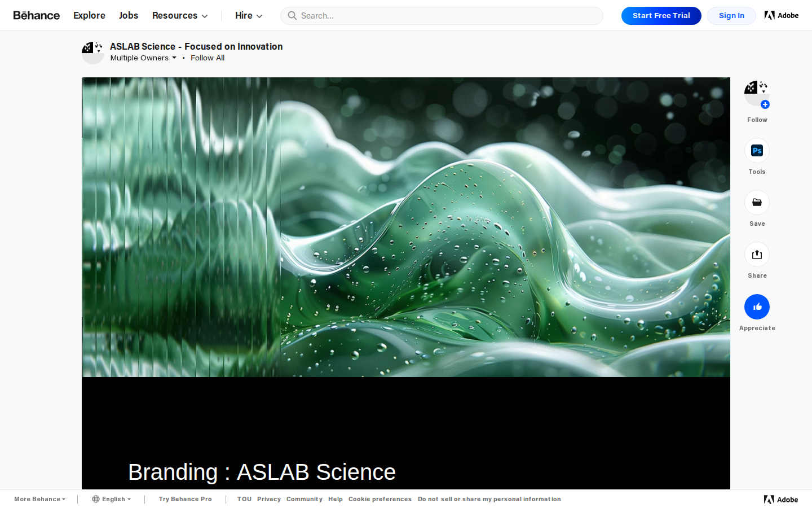Image resolution: width=812 pixels, height=508 pixels.
Task: Share this project via the share icon
Action: tap(757, 254)
